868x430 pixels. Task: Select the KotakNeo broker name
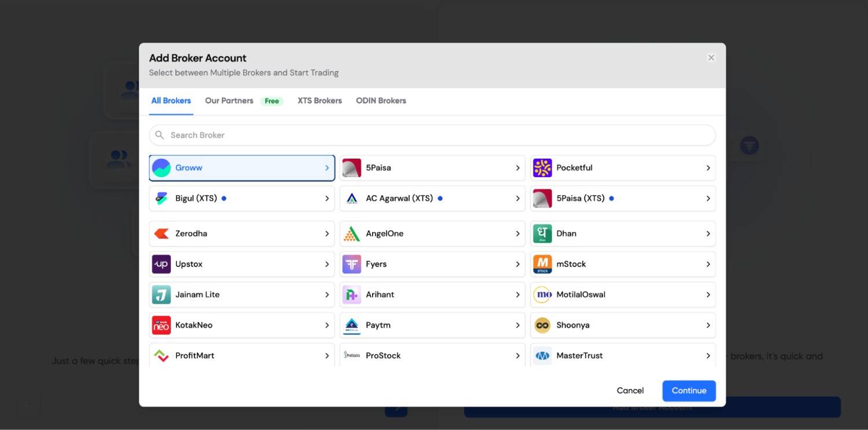point(194,325)
